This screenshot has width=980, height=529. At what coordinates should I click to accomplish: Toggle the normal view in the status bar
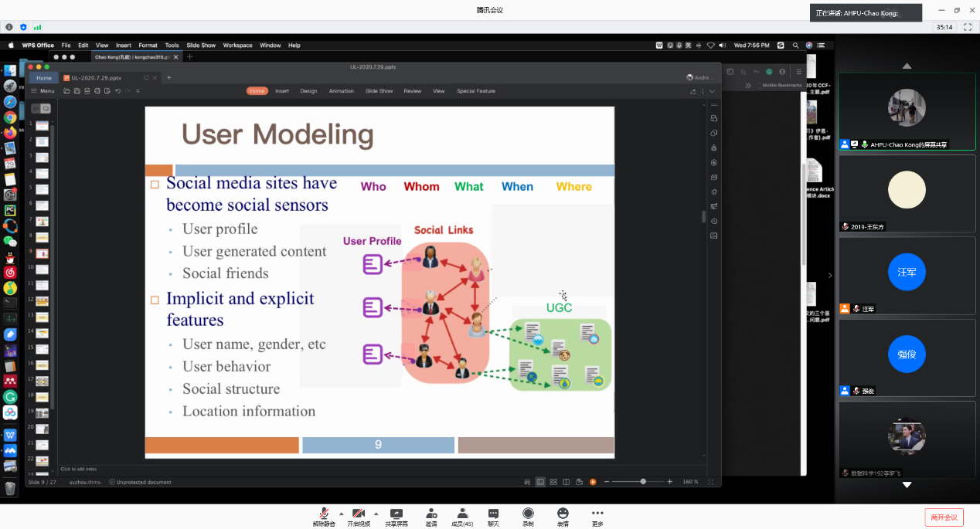(x=541, y=482)
